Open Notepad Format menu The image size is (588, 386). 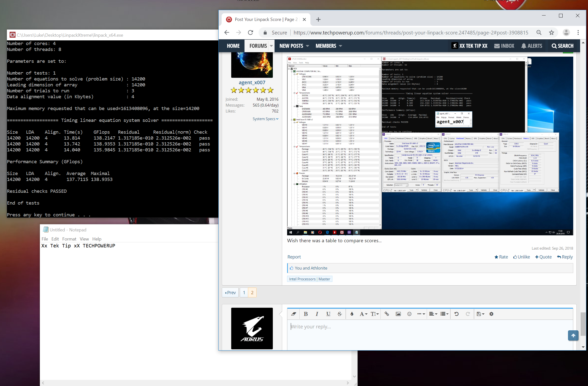click(x=69, y=239)
